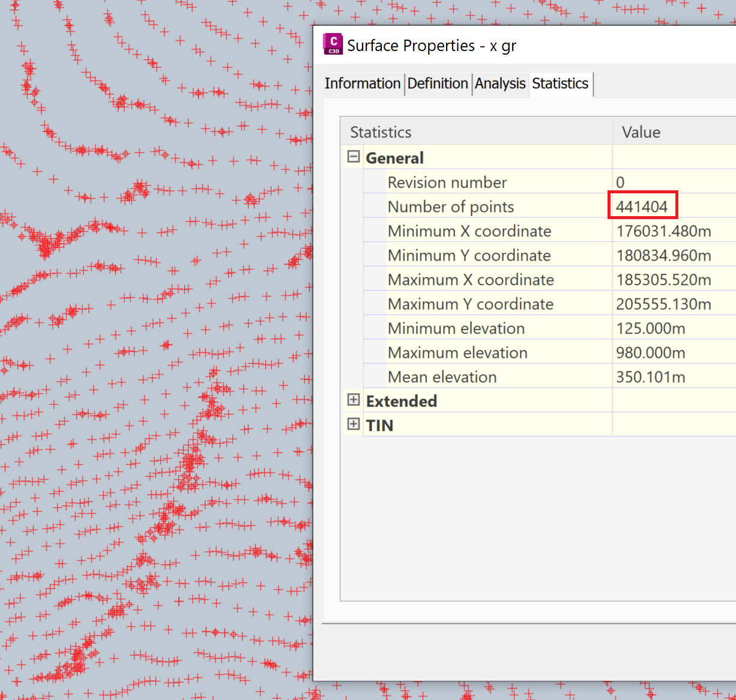Click the Revision number row
Screen dimensions: 736x700
coord(447,182)
